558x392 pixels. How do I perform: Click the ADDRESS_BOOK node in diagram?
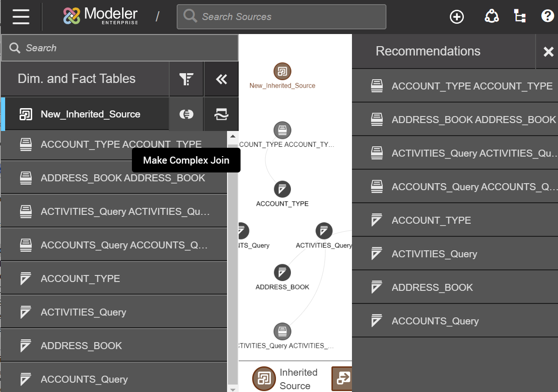(282, 273)
